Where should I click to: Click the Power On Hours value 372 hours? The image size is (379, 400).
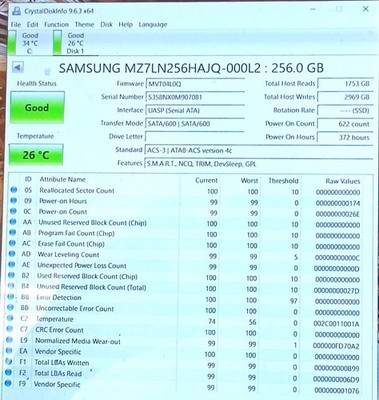pos(345,137)
